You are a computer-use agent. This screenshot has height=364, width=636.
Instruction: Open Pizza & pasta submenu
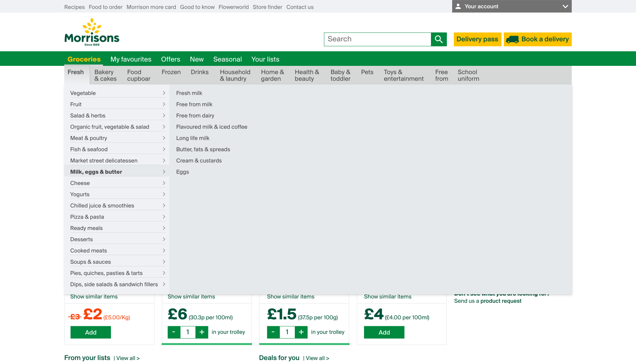pyautogui.click(x=118, y=217)
